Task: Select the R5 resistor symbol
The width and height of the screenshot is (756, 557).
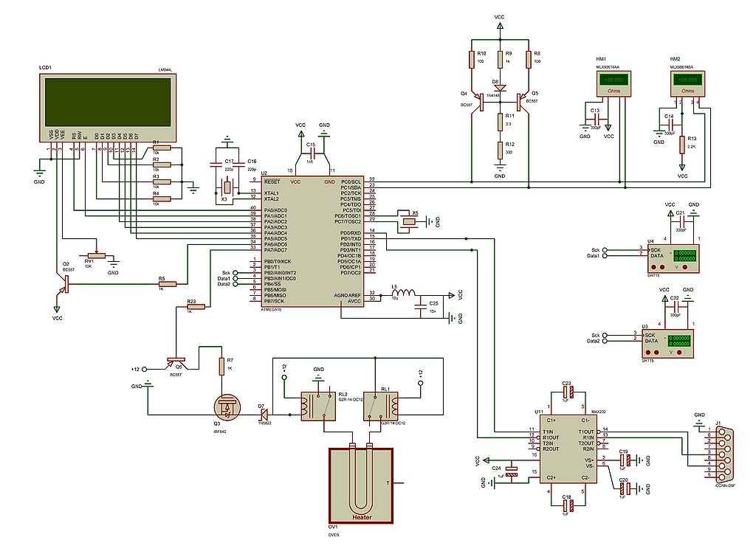Action: click(167, 284)
